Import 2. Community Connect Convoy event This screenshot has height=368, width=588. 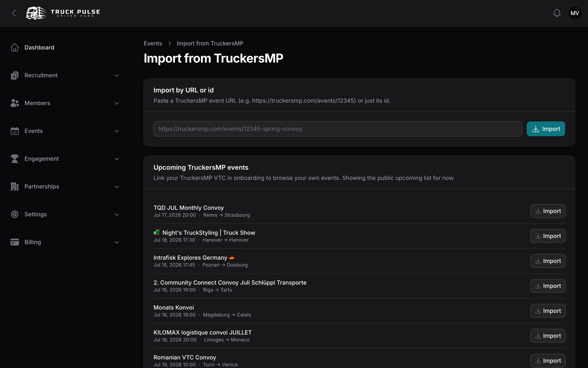pyautogui.click(x=548, y=286)
